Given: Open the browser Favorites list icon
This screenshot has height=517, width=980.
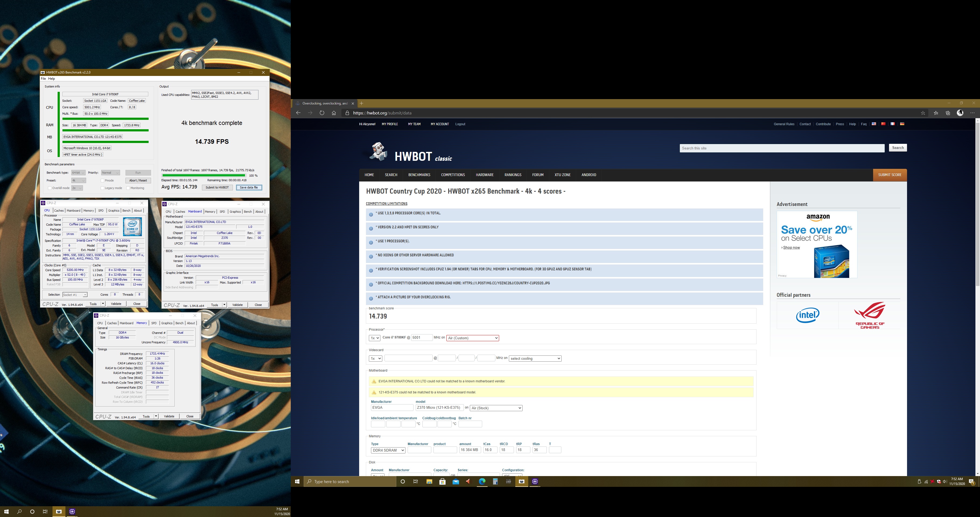Looking at the screenshot, I should (936, 113).
